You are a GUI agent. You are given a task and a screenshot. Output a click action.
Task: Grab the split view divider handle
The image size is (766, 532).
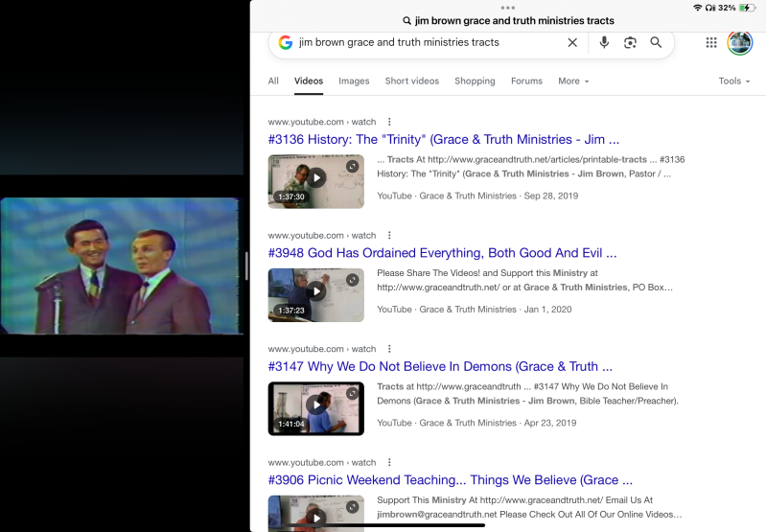coord(246,266)
